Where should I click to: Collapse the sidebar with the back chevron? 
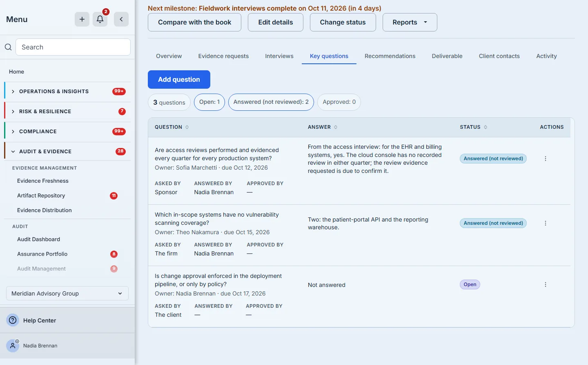pyautogui.click(x=121, y=19)
